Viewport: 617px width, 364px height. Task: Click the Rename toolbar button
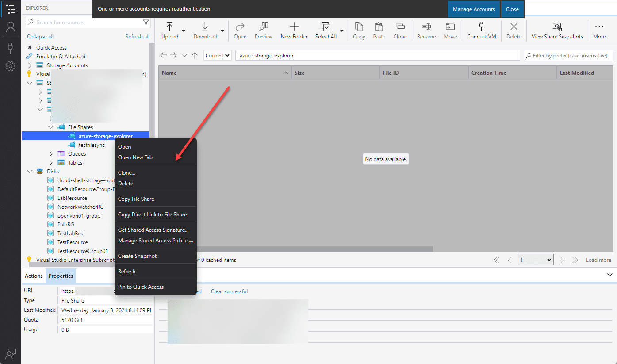coord(426,31)
